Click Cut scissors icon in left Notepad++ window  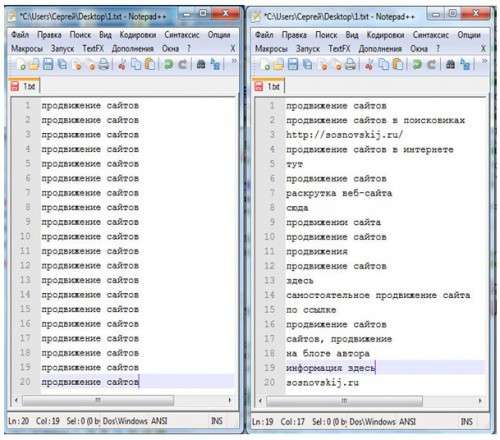[122, 64]
